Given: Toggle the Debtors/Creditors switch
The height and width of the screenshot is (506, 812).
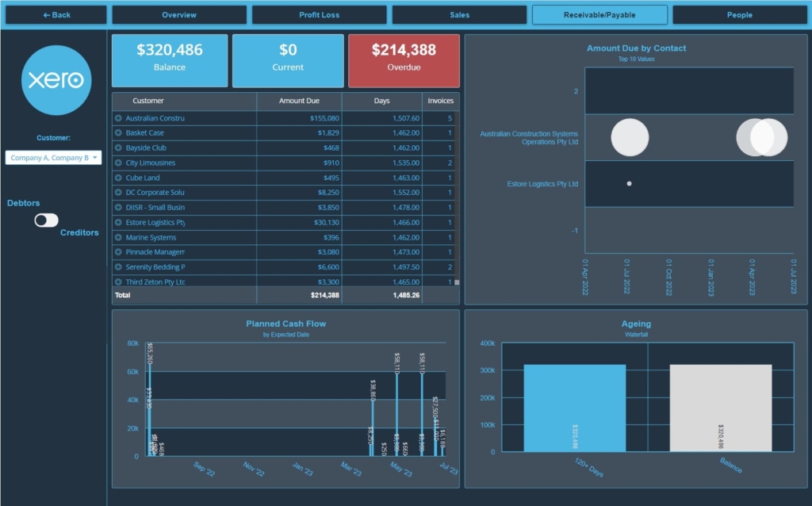Looking at the screenshot, I should (x=46, y=220).
